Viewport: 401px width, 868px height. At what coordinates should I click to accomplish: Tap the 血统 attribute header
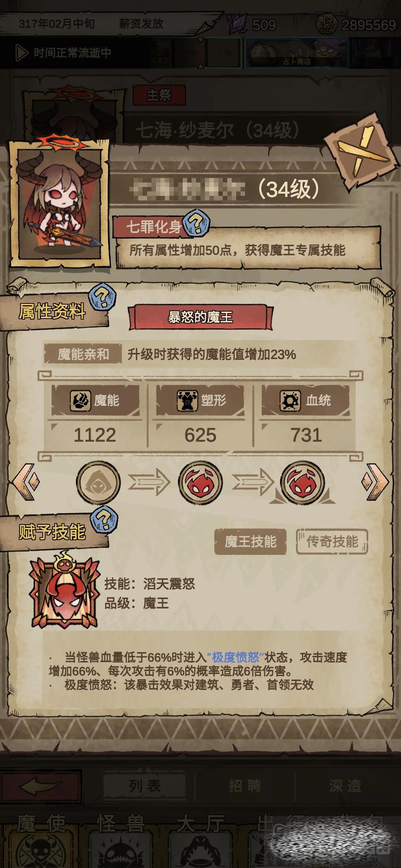coord(306,400)
